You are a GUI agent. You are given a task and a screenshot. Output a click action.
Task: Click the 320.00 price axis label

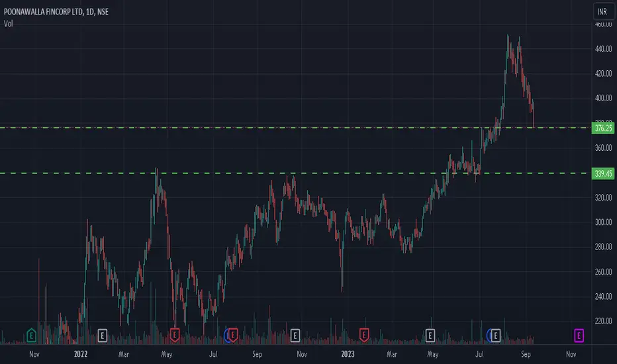(603, 197)
